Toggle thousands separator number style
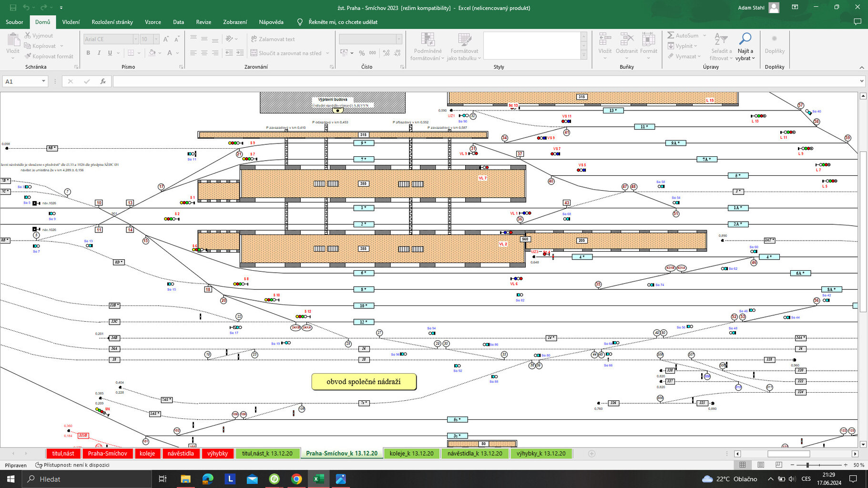Viewport: 868px width, 488px height. 373,53
